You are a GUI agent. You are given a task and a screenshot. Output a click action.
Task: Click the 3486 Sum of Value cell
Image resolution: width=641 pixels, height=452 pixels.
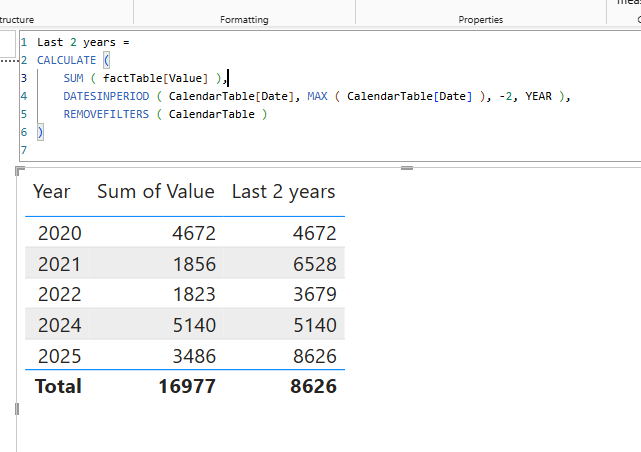click(x=194, y=356)
